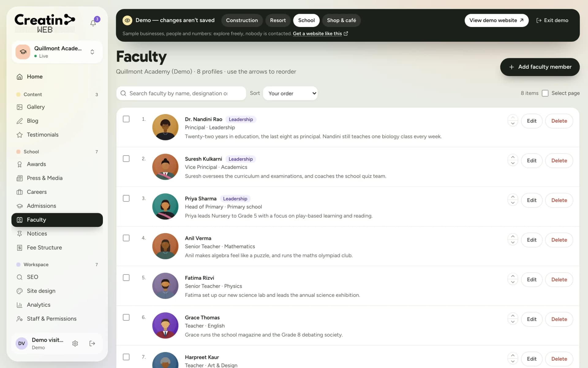Edit Grace Thomas's profile
The image size is (588, 368).
click(532, 319)
